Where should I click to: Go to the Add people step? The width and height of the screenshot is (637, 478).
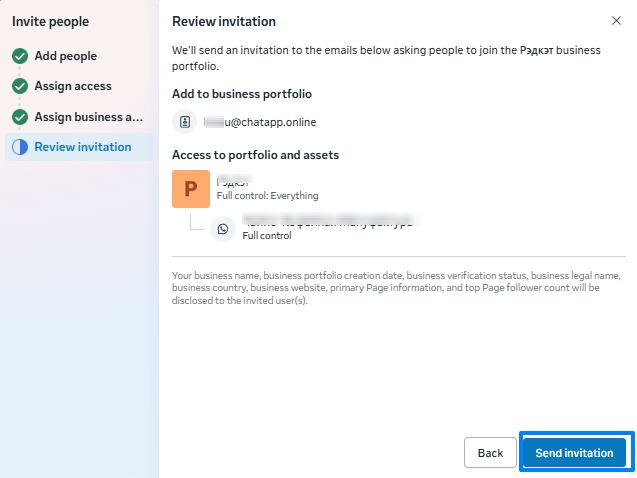pyautogui.click(x=65, y=56)
